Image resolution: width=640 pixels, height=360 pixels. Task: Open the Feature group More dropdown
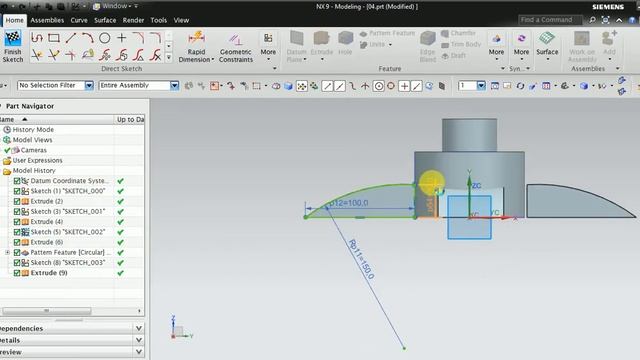[x=496, y=47]
